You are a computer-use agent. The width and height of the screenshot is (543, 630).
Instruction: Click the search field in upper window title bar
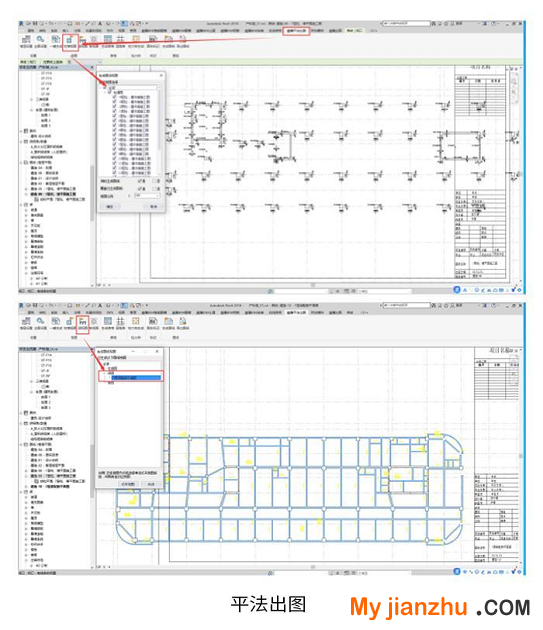point(406,24)
